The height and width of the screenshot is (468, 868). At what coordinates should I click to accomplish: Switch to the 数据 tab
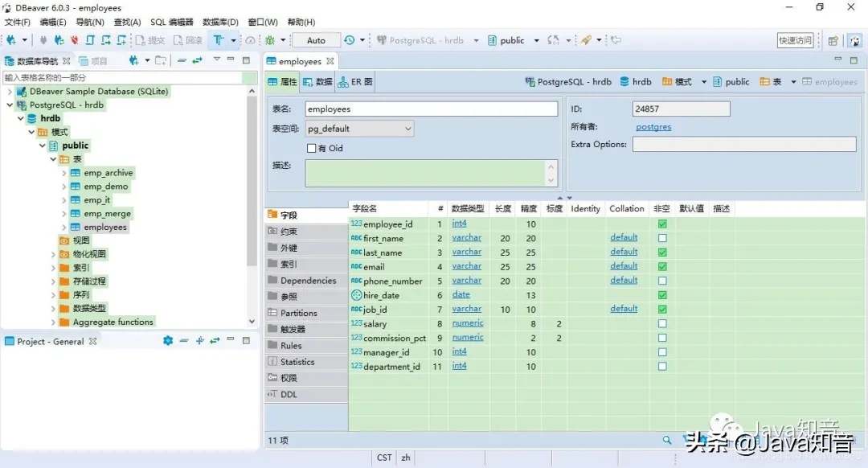[x=317, y=82]
